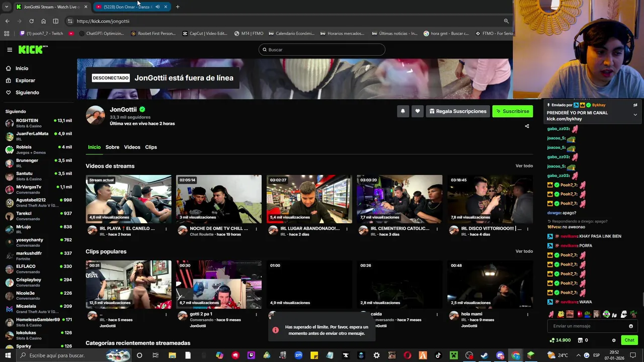
Task: Open options menu for gotti 2 pa 1 clip
Action: [256, 314]
